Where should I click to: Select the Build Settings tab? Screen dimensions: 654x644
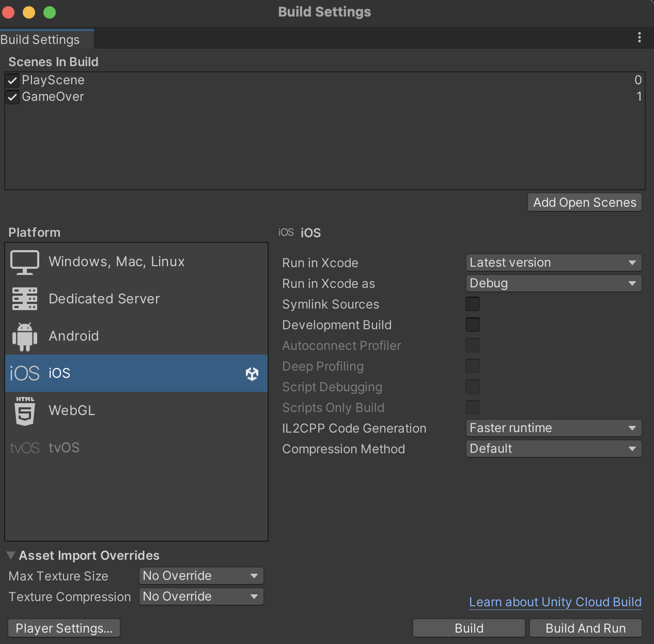[x=46, y=39]
